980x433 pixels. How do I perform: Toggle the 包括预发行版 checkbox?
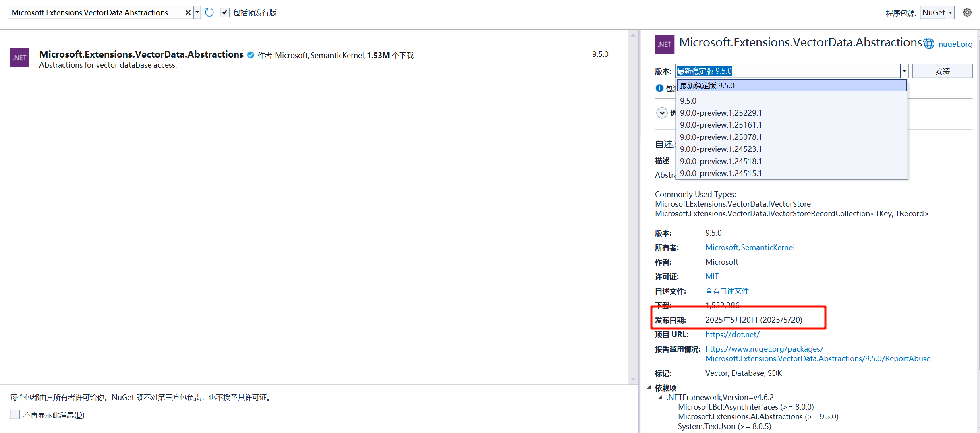coord(224,12)
